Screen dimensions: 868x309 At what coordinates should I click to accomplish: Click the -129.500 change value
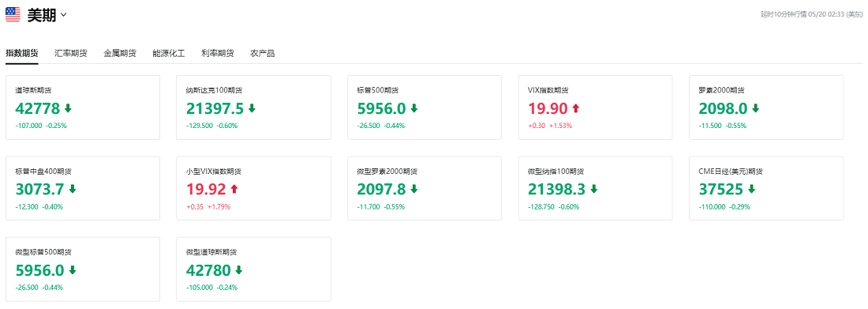200,126
